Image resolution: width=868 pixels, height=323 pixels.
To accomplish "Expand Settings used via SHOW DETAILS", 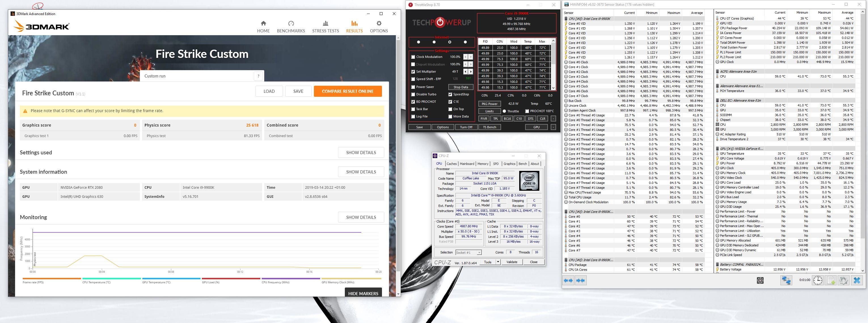I will 361,152.
